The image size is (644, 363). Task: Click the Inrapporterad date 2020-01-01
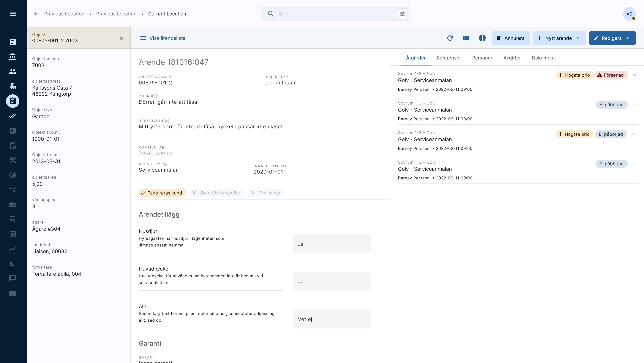pos(268,172)
